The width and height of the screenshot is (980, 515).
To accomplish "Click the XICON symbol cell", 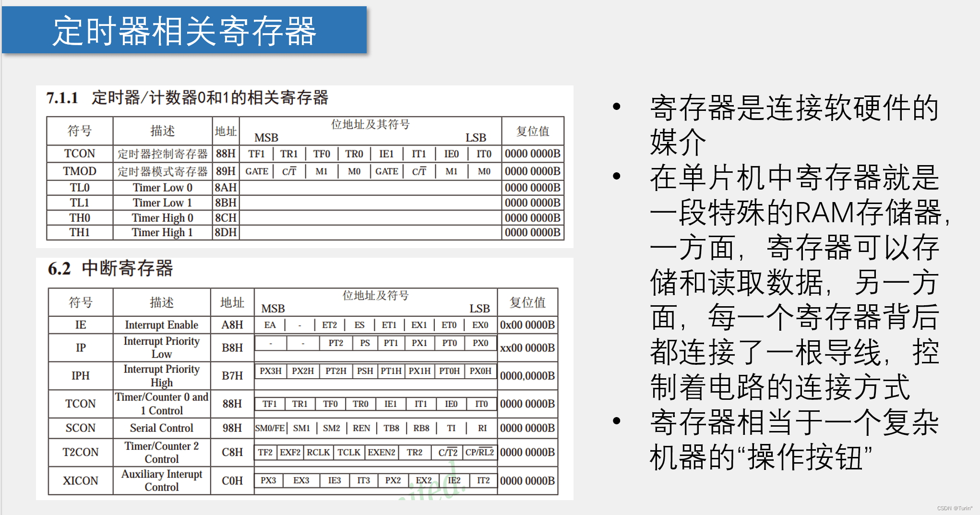I will 80,481.
